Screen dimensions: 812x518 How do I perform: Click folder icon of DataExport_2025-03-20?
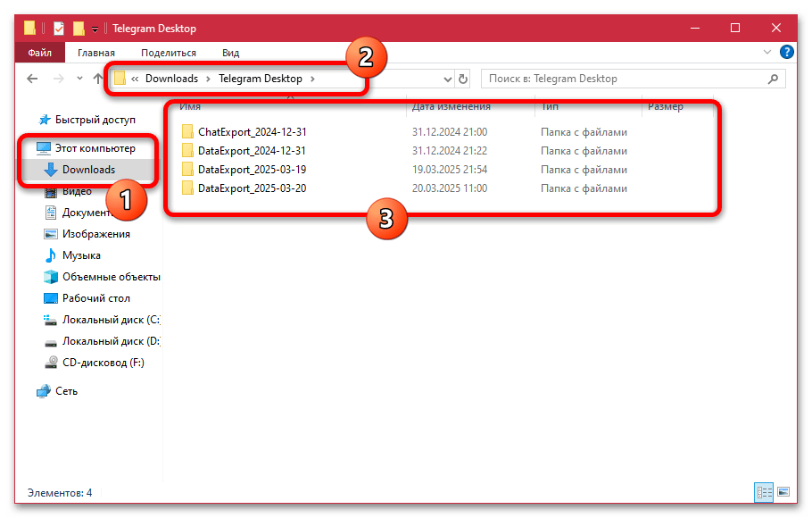187,188
